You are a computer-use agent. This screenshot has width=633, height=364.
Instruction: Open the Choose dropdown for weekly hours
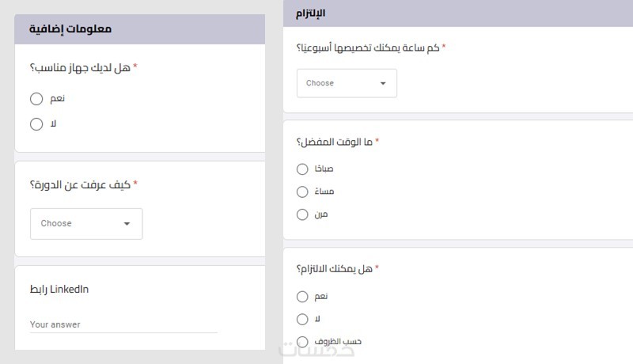coord(346,83)
